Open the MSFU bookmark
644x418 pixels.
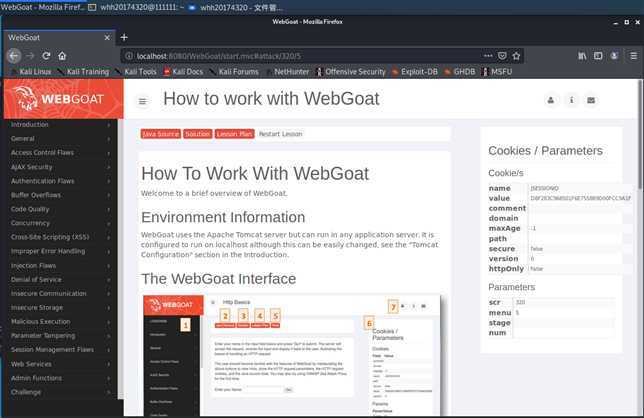point(497,71)
